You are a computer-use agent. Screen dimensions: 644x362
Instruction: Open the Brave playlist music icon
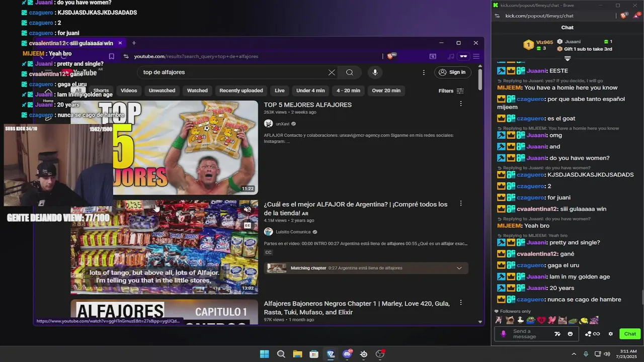[x=451, y=56]
